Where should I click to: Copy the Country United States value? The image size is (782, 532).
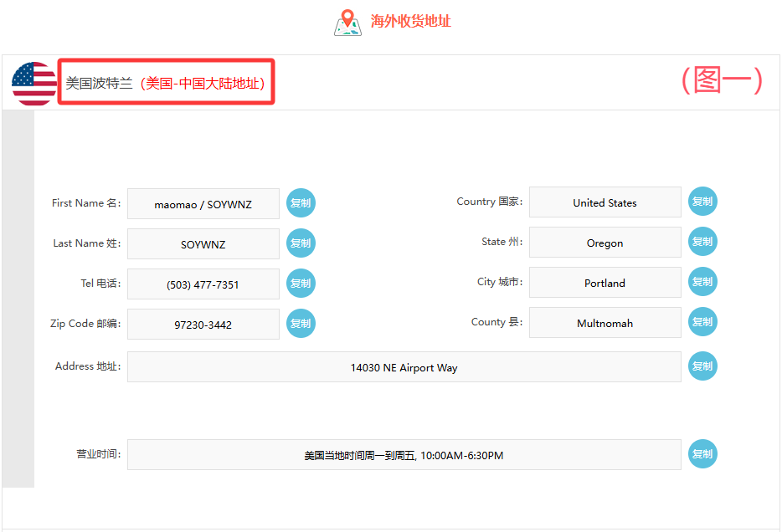click(x=702, y=201)
